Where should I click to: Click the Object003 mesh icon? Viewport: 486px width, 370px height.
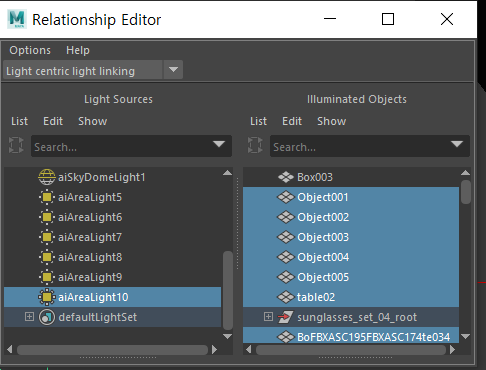(x=286, y=237)
